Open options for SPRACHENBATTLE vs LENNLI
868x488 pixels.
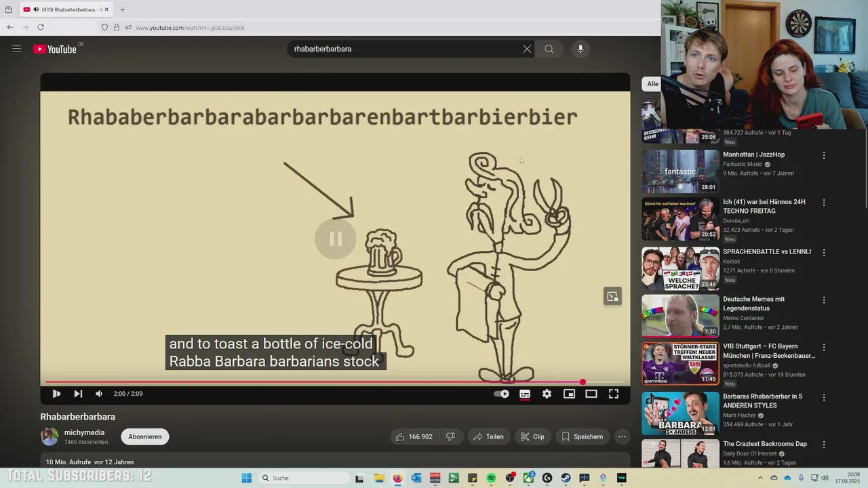(824, 252)
